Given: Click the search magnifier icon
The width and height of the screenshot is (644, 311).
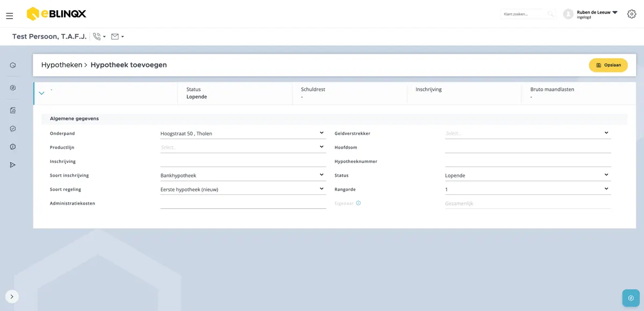Looking at the screenshot, I should point(551,14).
